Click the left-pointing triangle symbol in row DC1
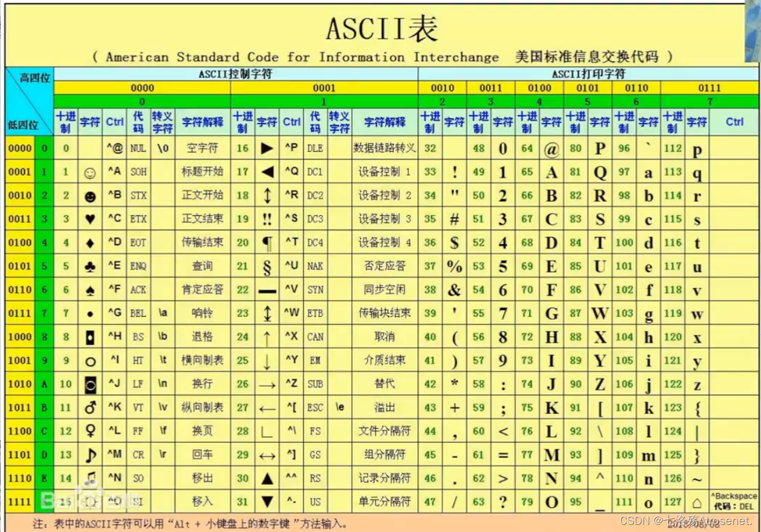761x532 pixels. click(267, 172)
